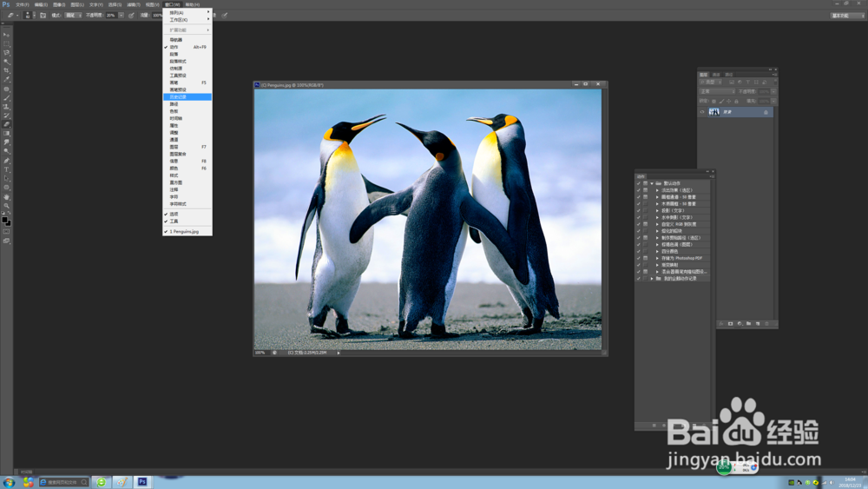Viewport: 868px width, 489px height.
Task: Expand the 棕褐色调（图层） action
Action: (658, 244)
